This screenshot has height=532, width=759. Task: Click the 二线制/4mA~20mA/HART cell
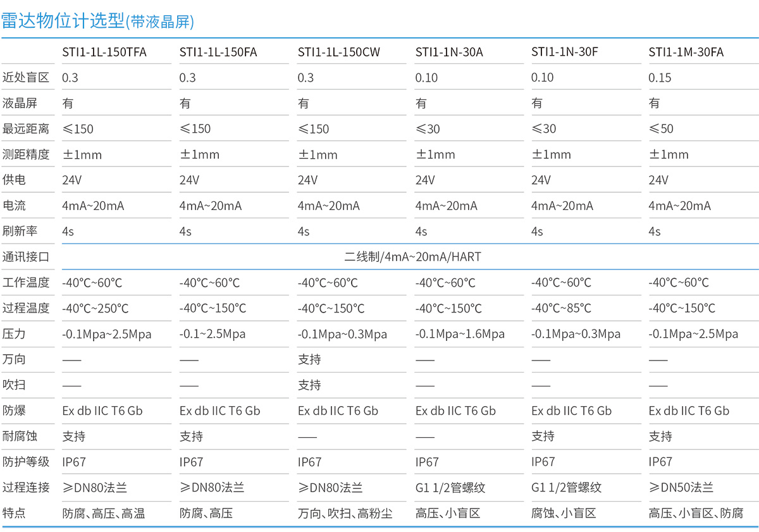(412, 257)
